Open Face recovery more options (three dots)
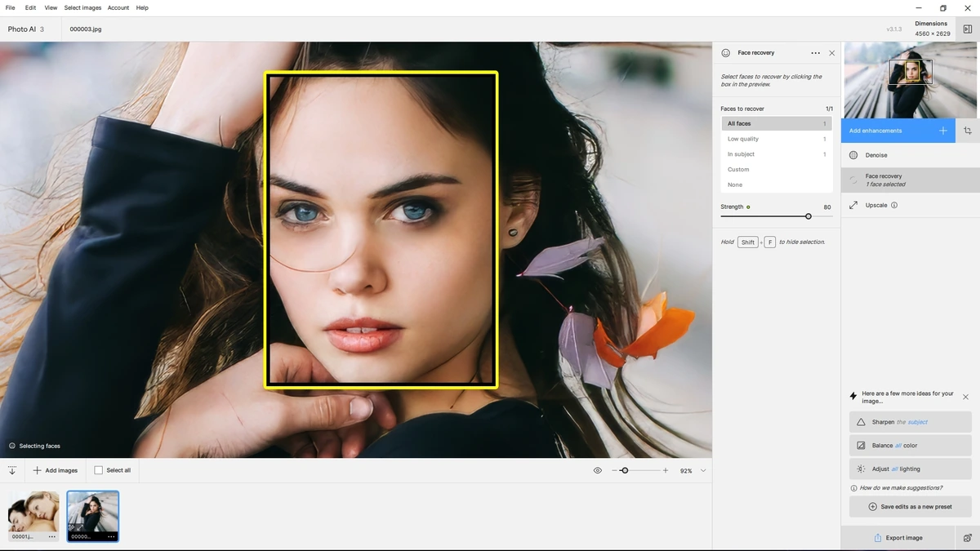This screenshot has height=551, width=980. [x=815, y=53]
